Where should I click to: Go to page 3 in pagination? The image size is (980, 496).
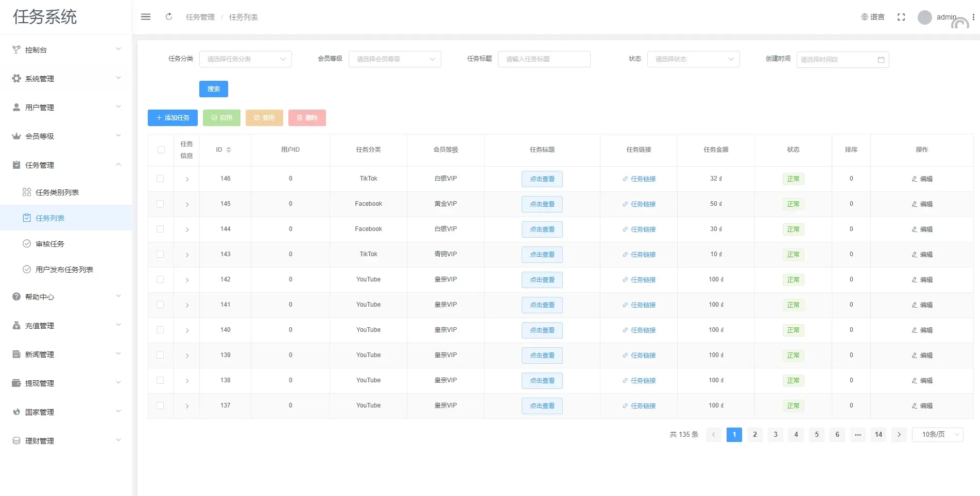775,435
